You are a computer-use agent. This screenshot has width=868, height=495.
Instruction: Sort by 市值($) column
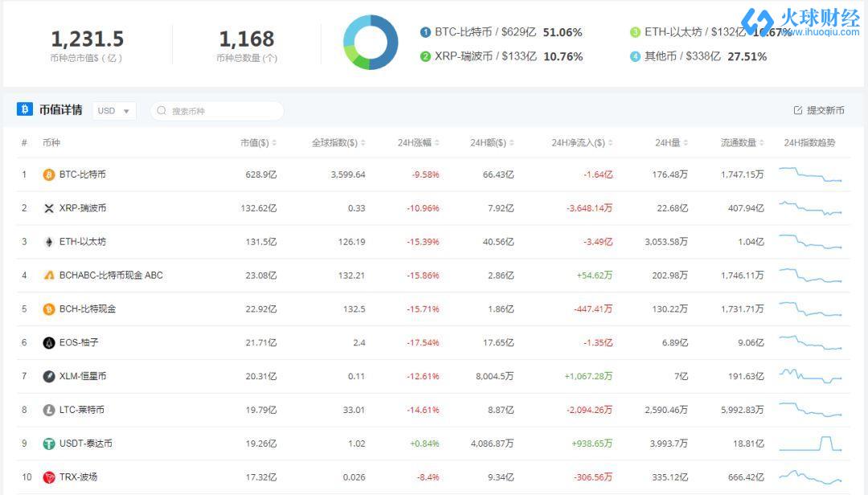tap(258, 143)
